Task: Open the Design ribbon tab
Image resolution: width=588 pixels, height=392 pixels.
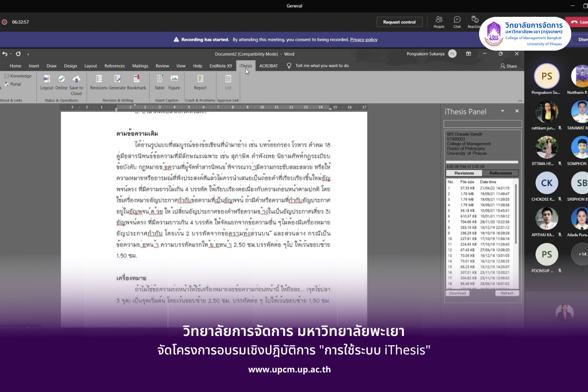Action: tap(70, 66)
